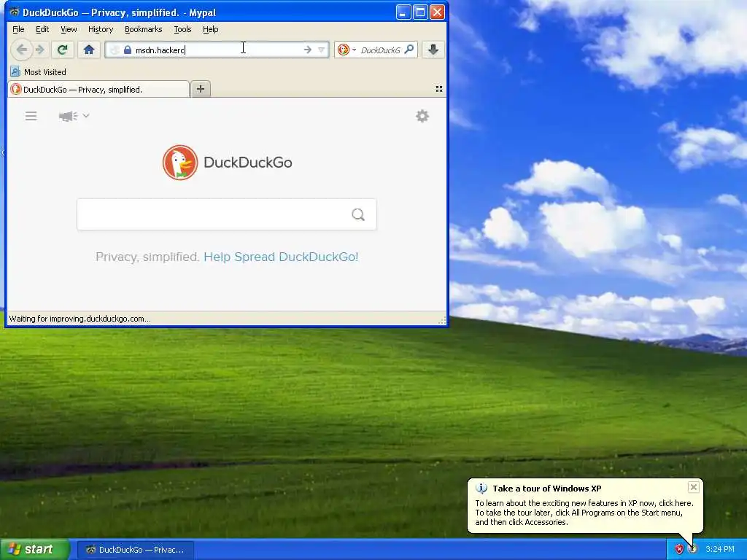This screenshot has width=747, height=560.
Task: Go back using the browser back arrow
Action: [21, 50]
